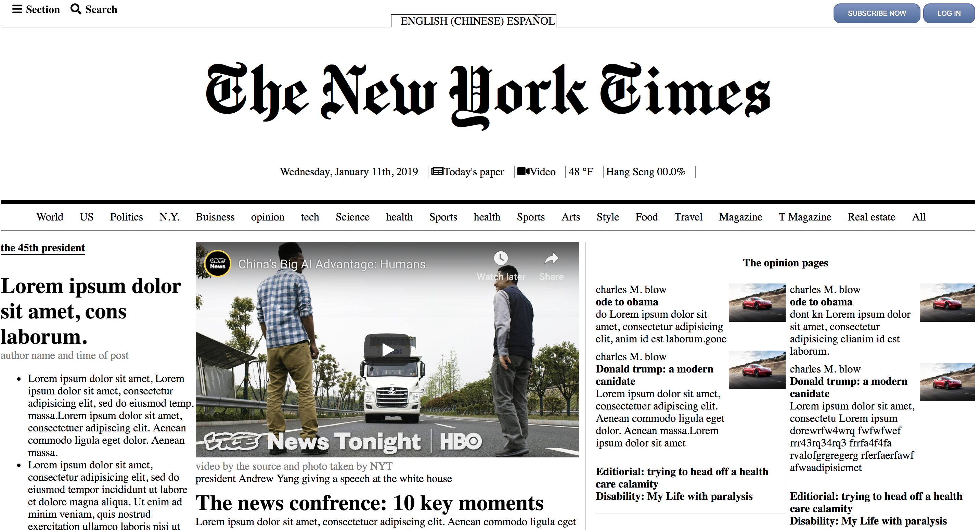Open the Food section
Viewport: 980px width, 530px height.
pyautogui.click(x=646, y=217)
